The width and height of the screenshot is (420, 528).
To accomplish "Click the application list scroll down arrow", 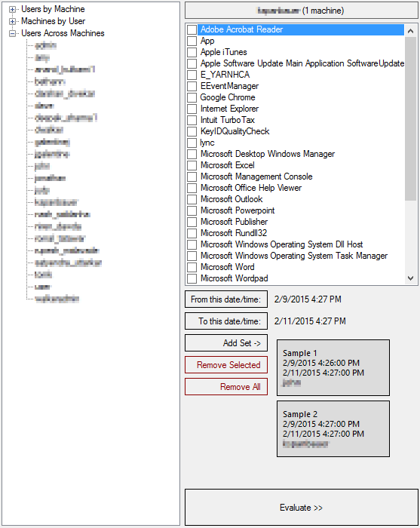I will [x=411, y=278].
